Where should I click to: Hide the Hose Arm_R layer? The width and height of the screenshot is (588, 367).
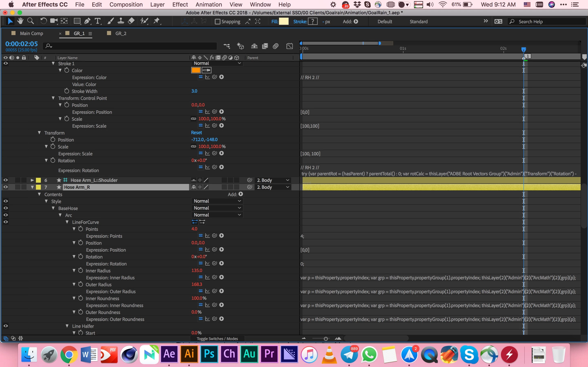[x=6, y=187]
